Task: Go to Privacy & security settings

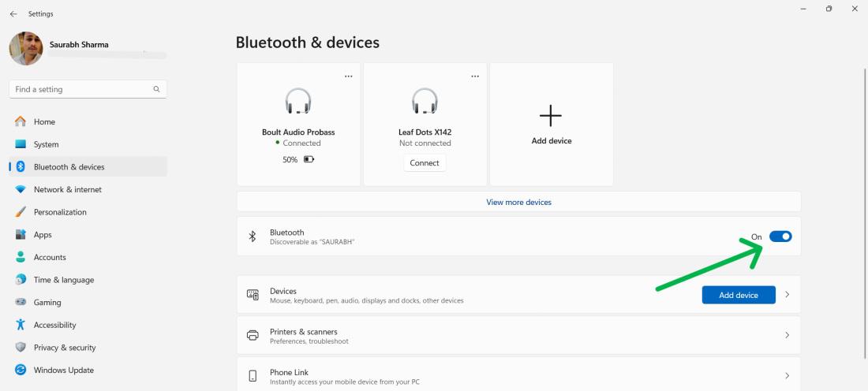Action: pyautogui.click(x=65, y=348)
